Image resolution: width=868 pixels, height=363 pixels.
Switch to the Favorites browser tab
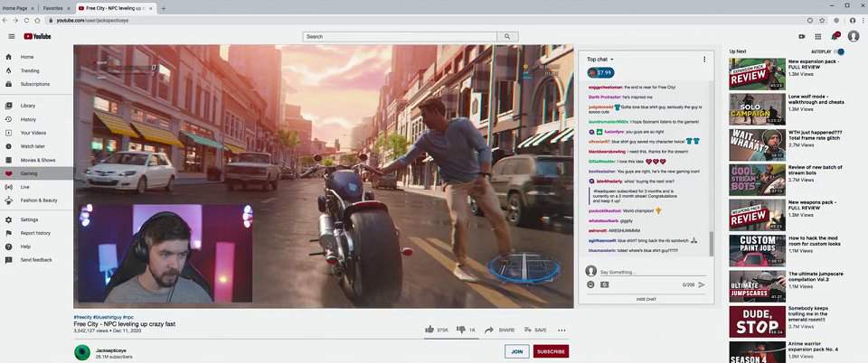pyautogui.click(x=56, y=8)
